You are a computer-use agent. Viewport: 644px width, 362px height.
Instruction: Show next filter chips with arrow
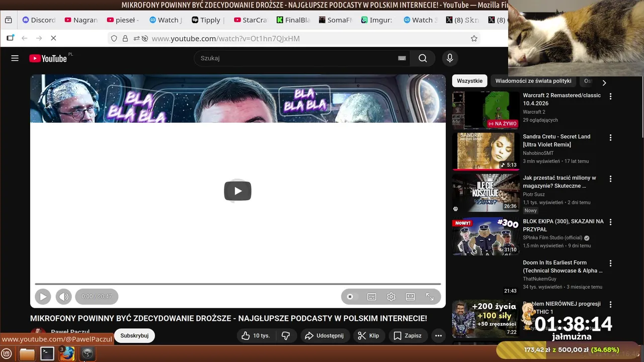[x=604, y=82]
